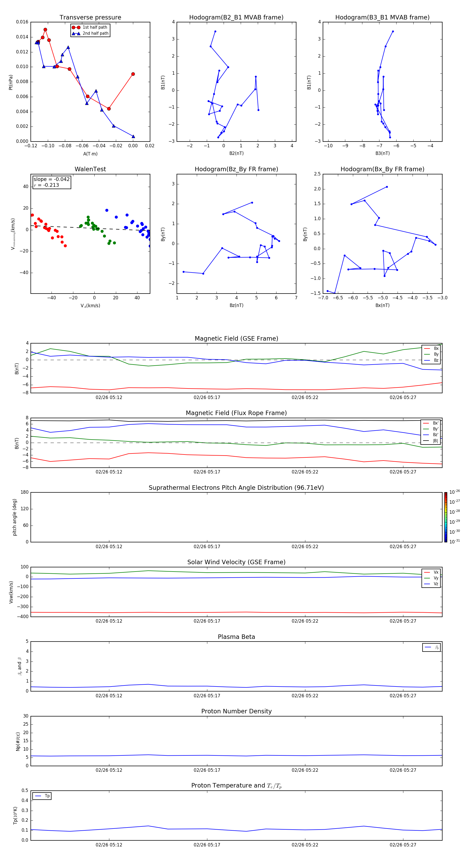Image resolution: width=473 pixels, height=868 pixels.
Task: Click the "Bx'" legend entry in Flux Rope plot
Action: click(431, 423)
